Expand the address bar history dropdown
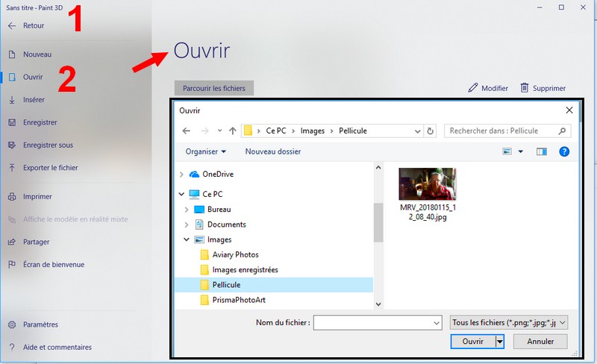Screen dimensions: 597x364 pos(417,131)
